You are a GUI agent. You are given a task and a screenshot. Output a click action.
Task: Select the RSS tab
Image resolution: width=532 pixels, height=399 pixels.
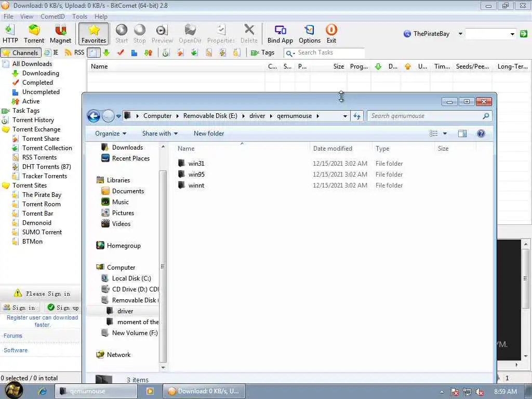[75, 52]
